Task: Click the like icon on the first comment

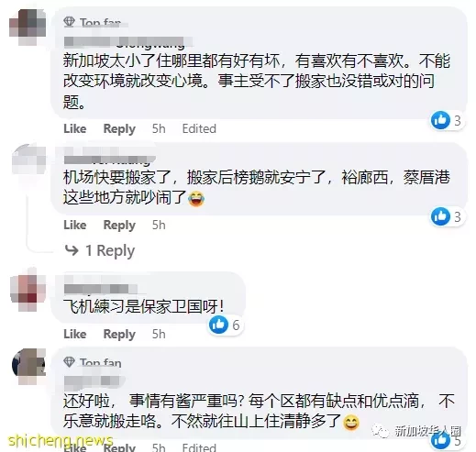Action: point(440,120)
